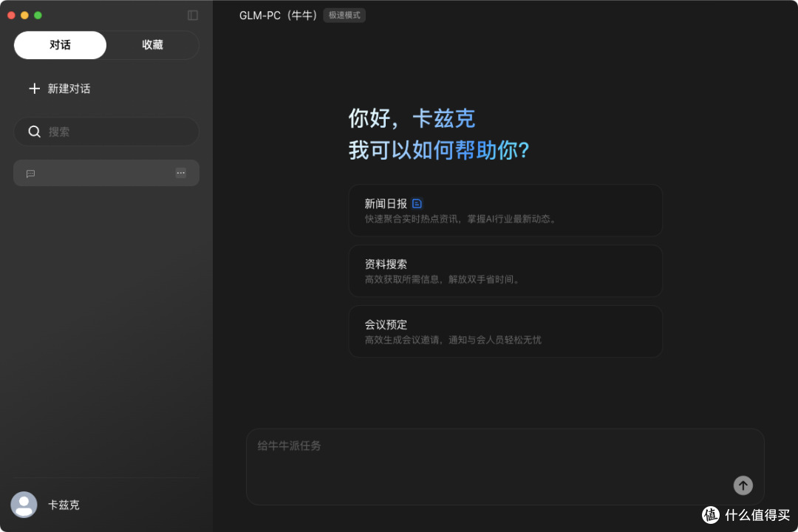Open the 新闻日报 suggestion card
Viewport: 798px width, 532px height.
coord(505,211)
